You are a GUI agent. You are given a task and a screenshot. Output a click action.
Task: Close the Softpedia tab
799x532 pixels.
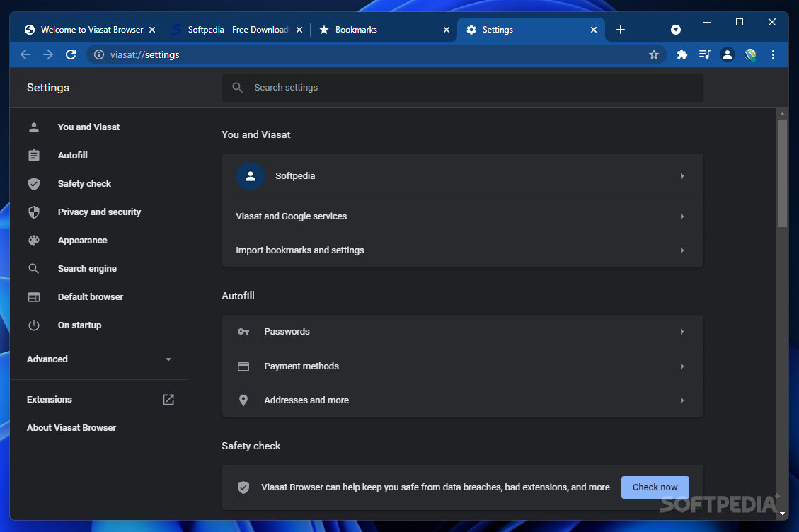(299, 30)
